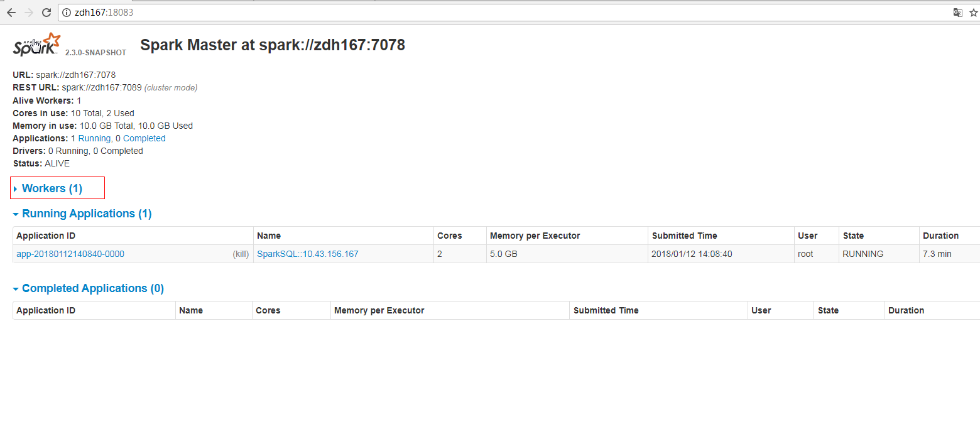
Task: Collapse the Running Applications (1) section
Action: point(82,214)
